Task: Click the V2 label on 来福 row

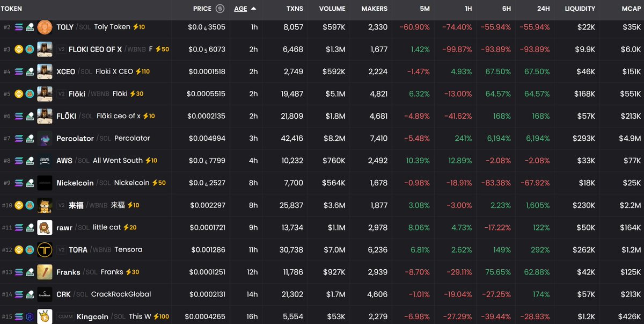Action: pyautogui.click(x=61, y=205)
